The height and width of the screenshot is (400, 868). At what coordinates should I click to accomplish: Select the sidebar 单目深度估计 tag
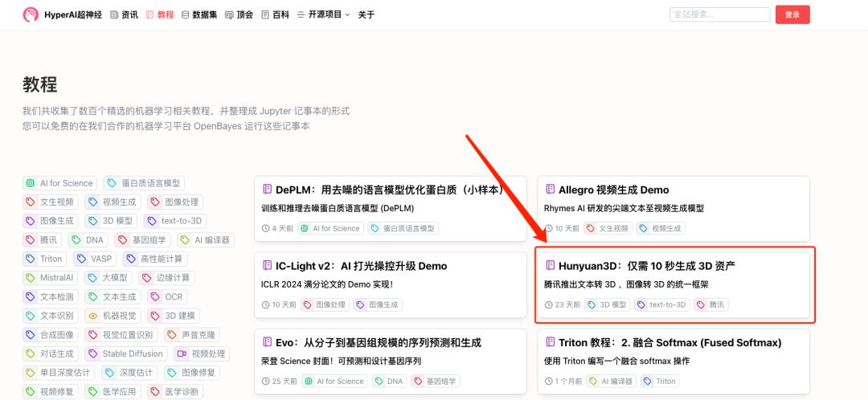click(x=59, y=373)
